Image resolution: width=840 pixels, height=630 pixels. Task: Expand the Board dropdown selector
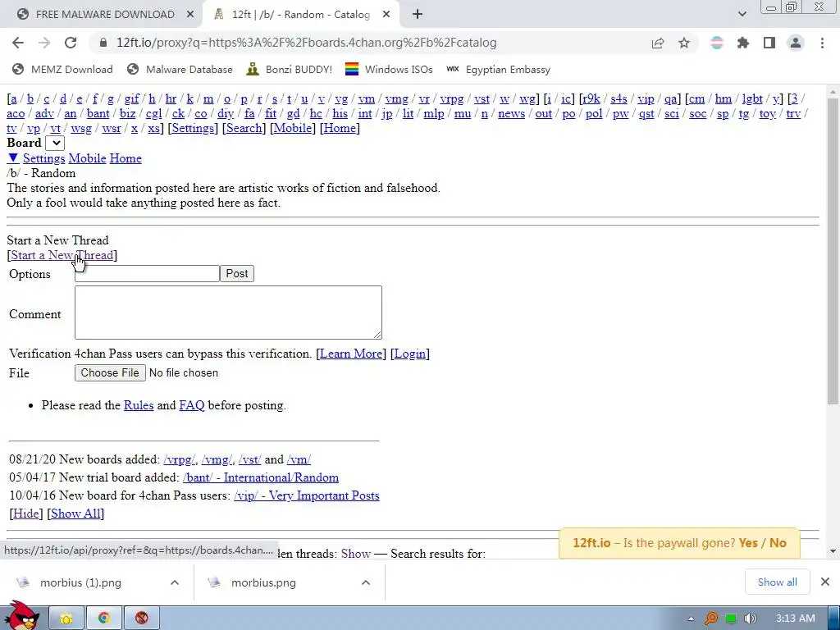(x=55, y=143)
